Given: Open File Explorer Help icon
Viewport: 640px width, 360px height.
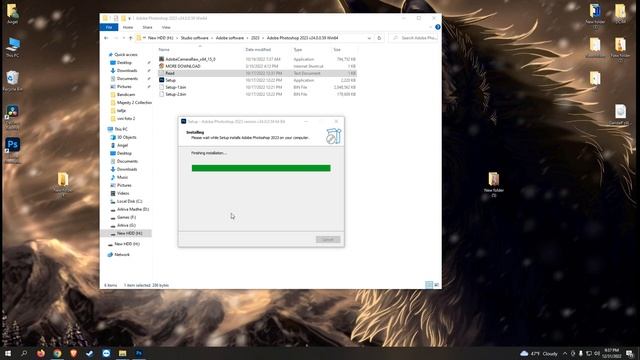Looking at the screenshot, I should point(438,27).
